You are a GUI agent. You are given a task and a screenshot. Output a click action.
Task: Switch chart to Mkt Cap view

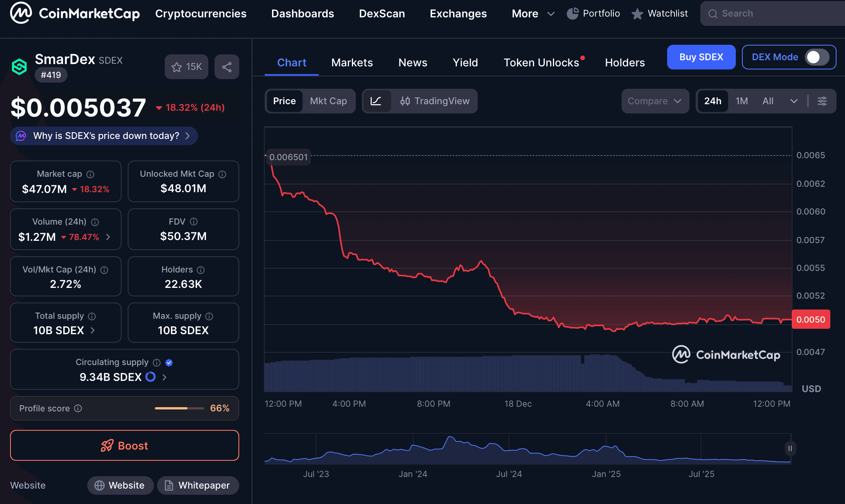pos(328,101)
